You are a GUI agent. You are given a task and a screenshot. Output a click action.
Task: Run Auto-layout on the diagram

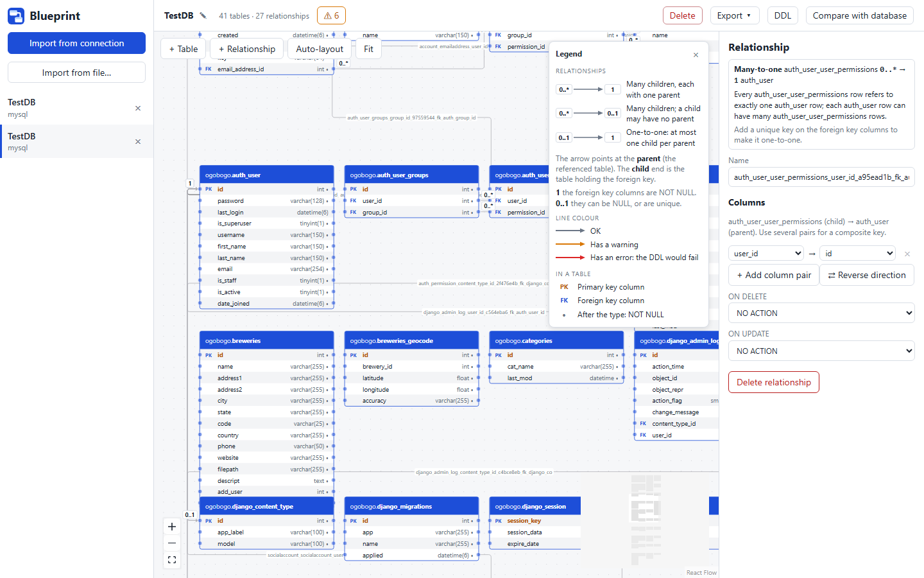[320, 49]
